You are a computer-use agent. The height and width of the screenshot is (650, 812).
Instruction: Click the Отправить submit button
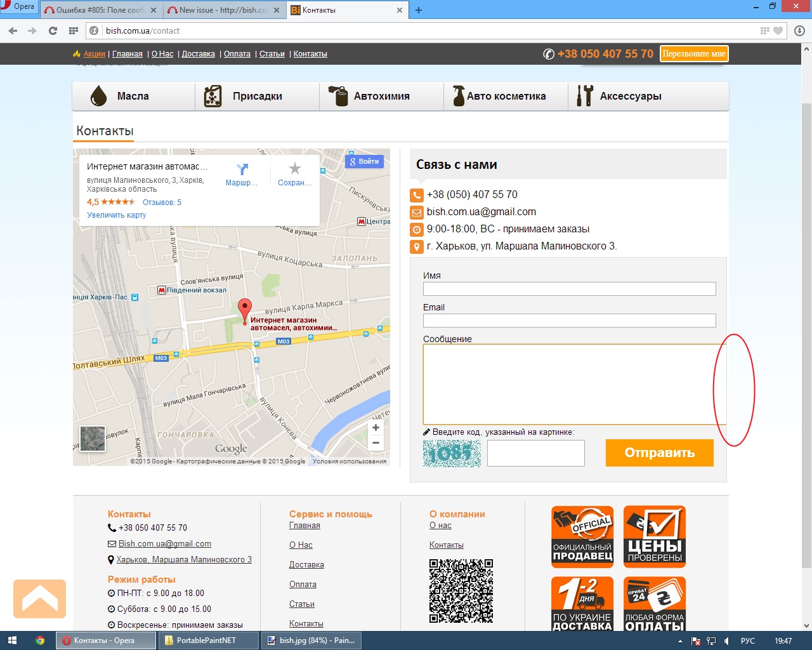(659, 453)
